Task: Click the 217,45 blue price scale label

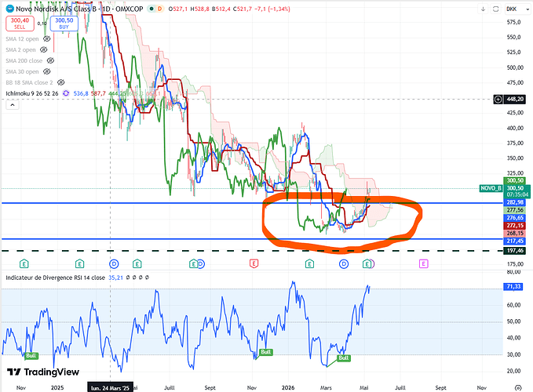Action: (x=515, y=241)
